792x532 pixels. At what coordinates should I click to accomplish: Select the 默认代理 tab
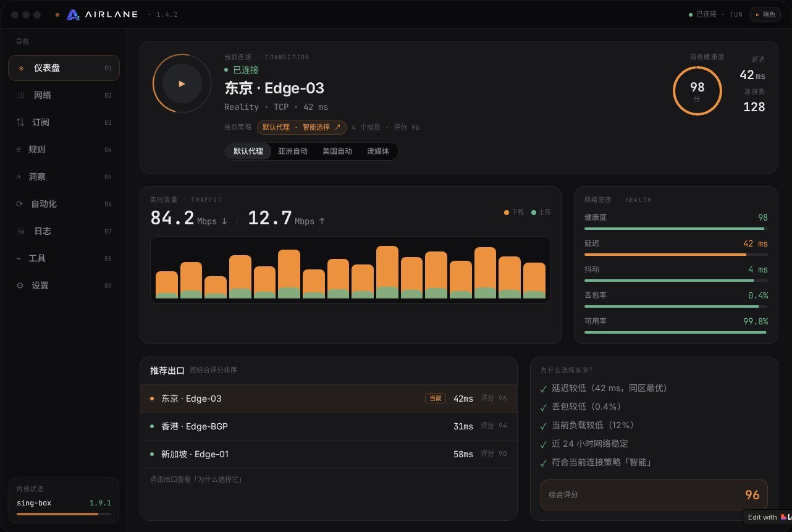pyautogui.click(x=248, y=151)
